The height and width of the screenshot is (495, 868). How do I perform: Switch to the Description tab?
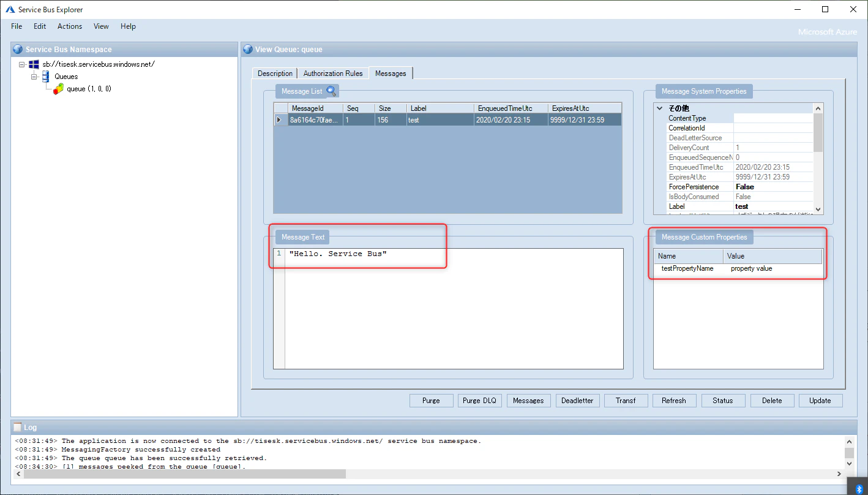(x=275, y=74)
